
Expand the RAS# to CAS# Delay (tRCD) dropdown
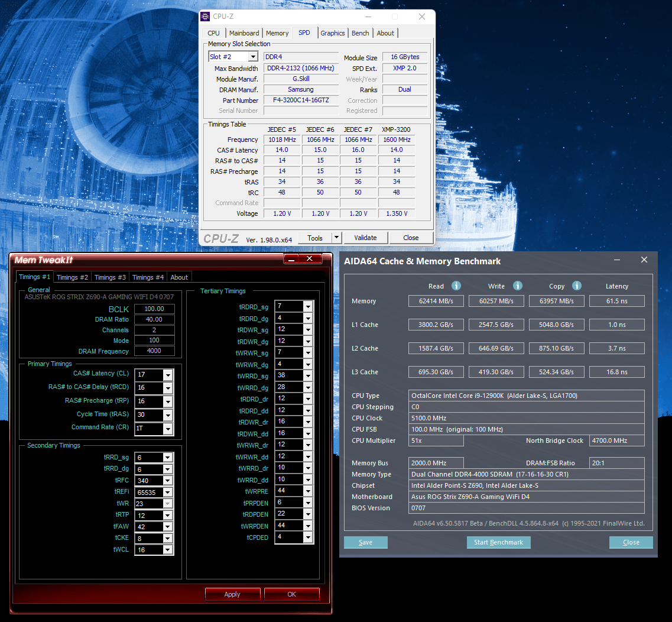tap(168, 388)
